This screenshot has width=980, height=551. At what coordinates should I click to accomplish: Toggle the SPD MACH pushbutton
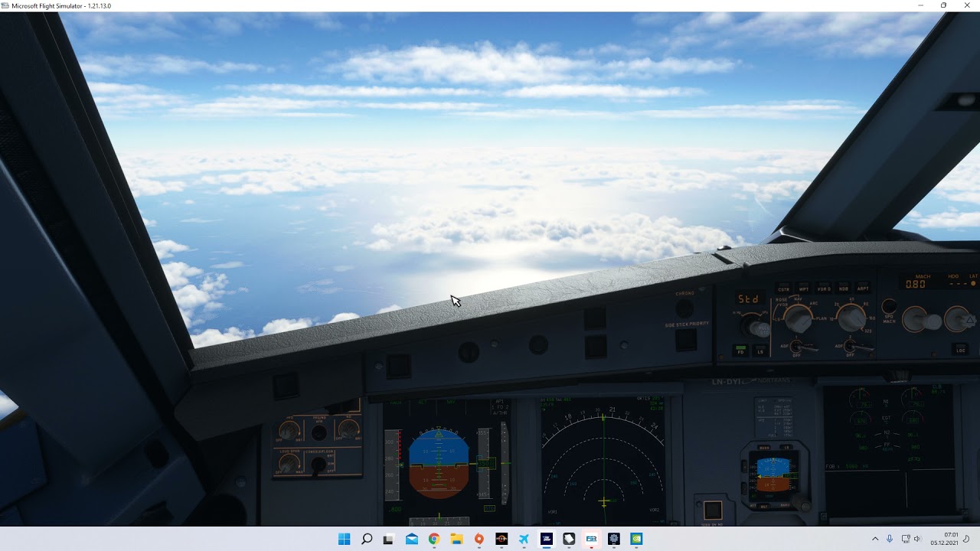pyautogui.click(x=889, y=306)
